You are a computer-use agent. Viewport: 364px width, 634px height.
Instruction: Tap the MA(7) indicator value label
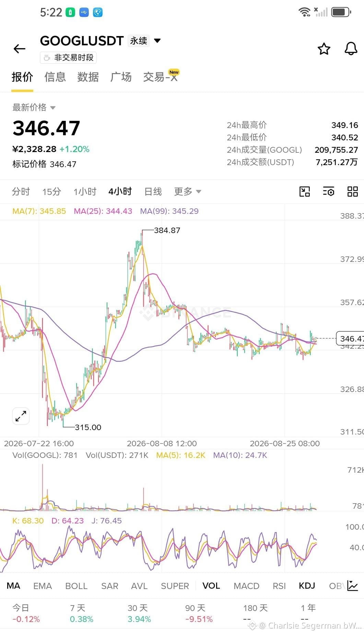(x=39, y=211)
